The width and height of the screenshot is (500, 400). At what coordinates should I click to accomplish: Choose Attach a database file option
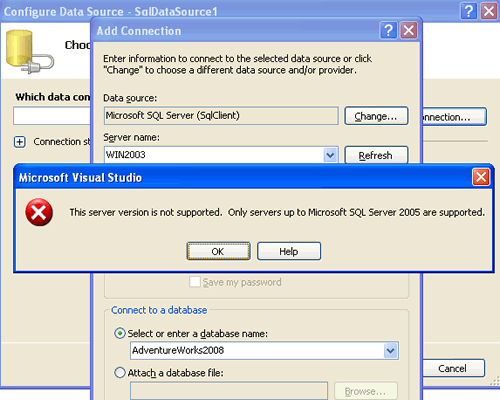tap(120, 372)
